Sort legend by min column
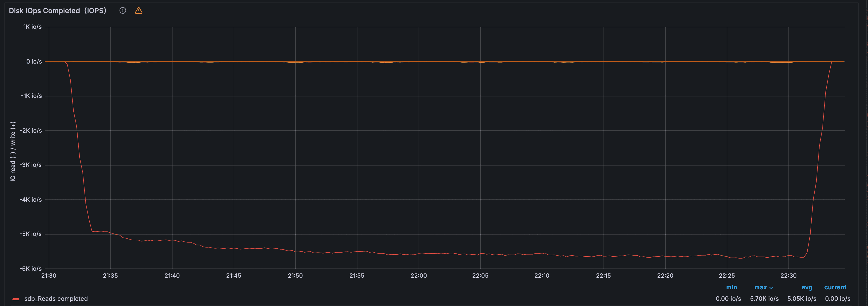This screenshot has width=868, height=306. (731, 287)
